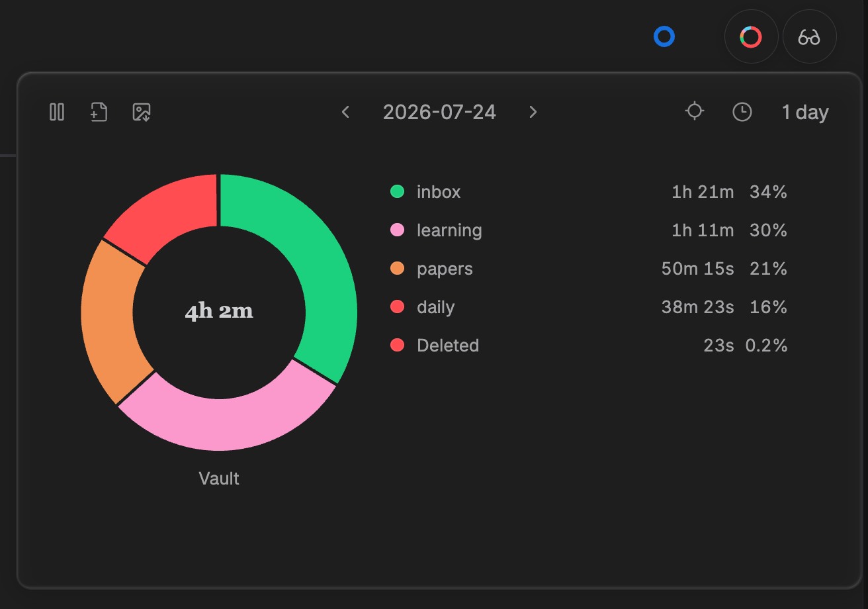Viewport: 868px width, 609px height.
Task: Select the orange papers legend dot
Action: [397, 269]
